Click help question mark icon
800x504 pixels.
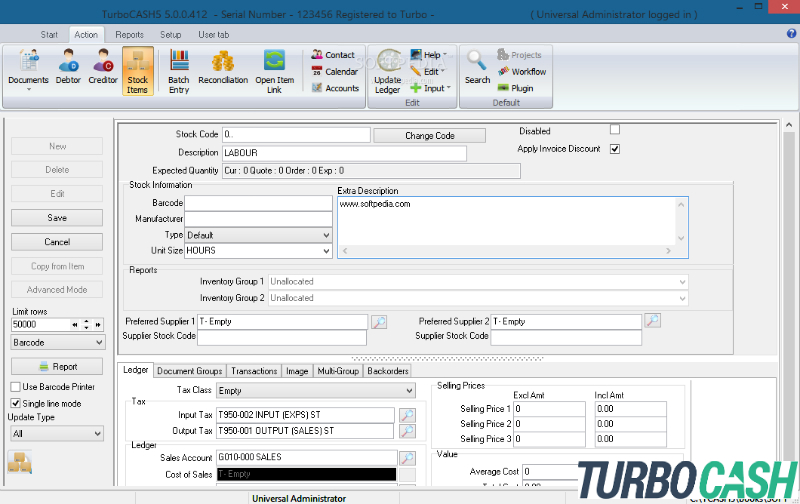(x=791, y=34)
